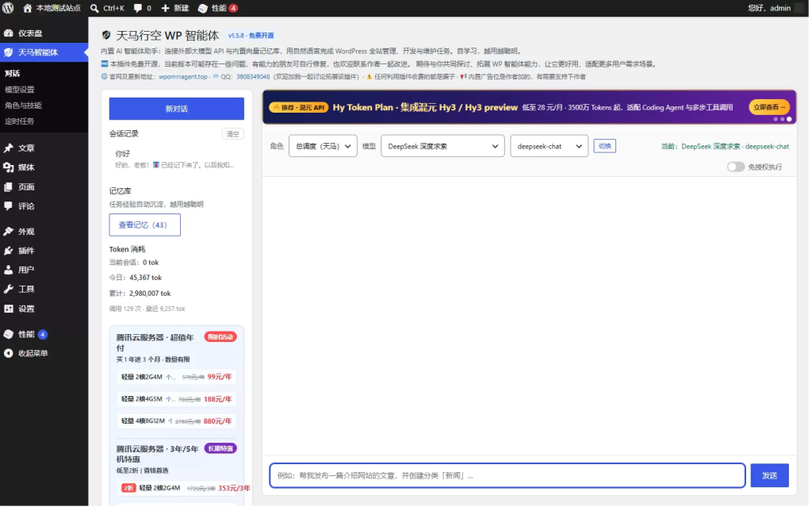
Task: Click the 页面 pages icon
Action: pyautogui.click(x=8, y=186)
